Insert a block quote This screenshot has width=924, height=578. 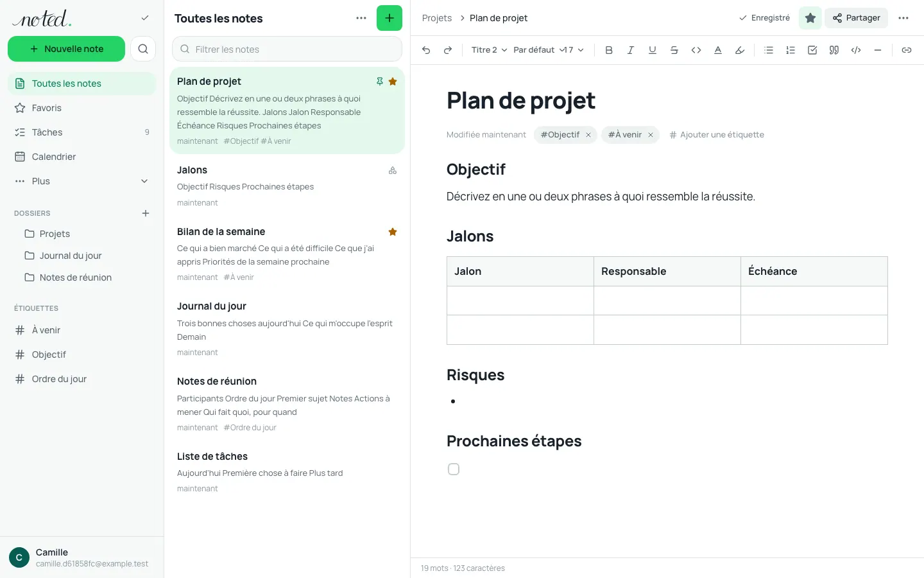834,50
